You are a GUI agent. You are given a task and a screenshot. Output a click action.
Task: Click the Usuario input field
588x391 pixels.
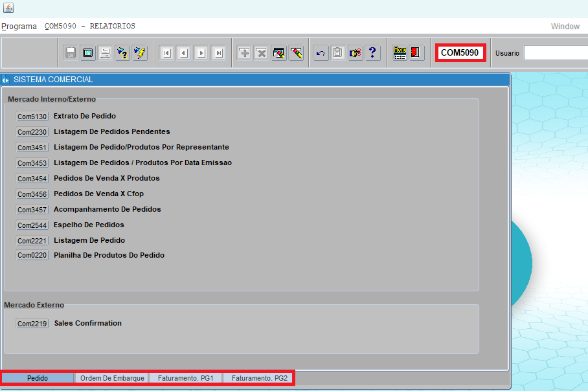556,53
